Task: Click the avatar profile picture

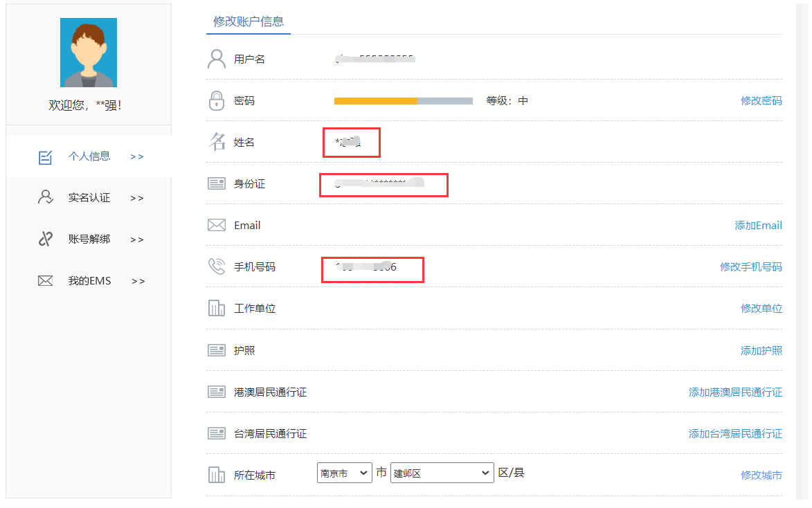Action: (x=88, y=52)
